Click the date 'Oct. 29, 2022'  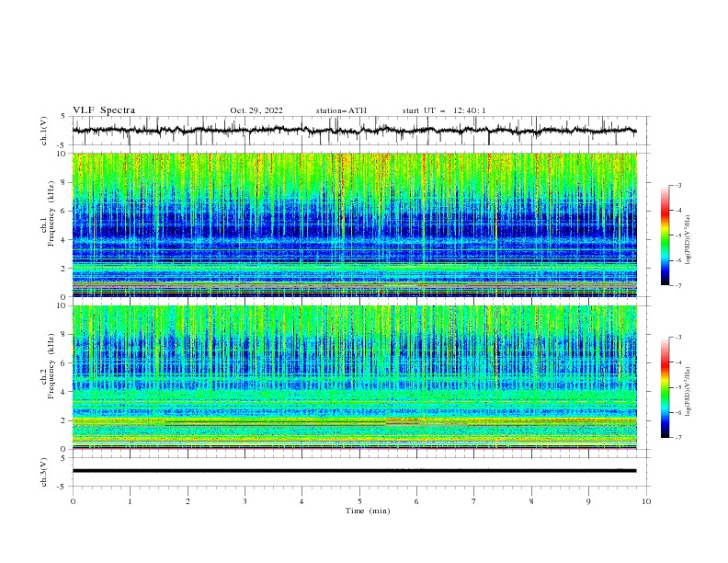tap(256, 110)
